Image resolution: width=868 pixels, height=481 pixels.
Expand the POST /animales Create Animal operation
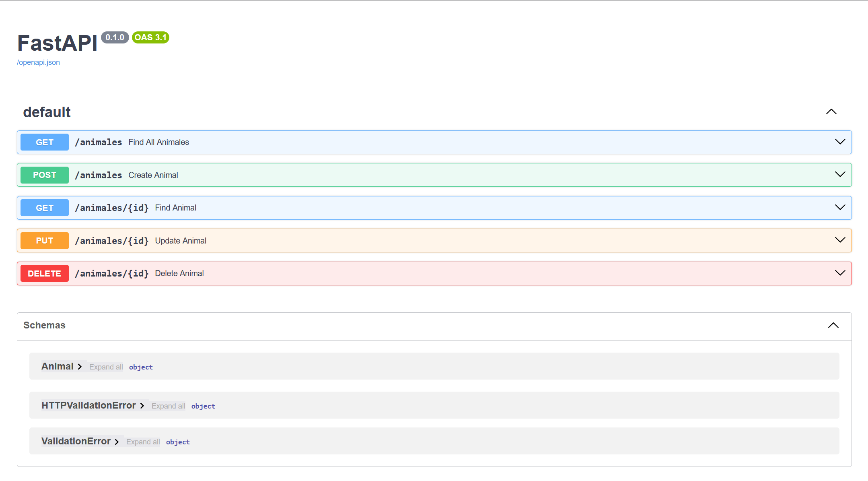[840, 175]
